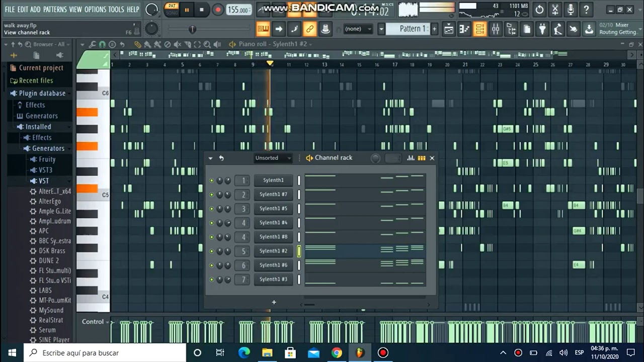644x362 pixels.
Task: Open the EDIT menu
Action: pos(23,10)
